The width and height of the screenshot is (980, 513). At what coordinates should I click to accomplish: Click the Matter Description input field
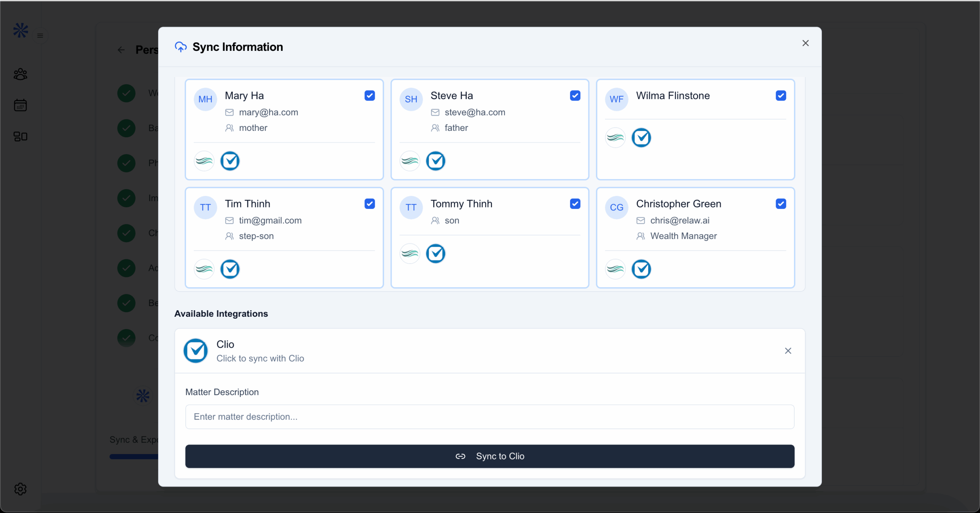point(490,417)
